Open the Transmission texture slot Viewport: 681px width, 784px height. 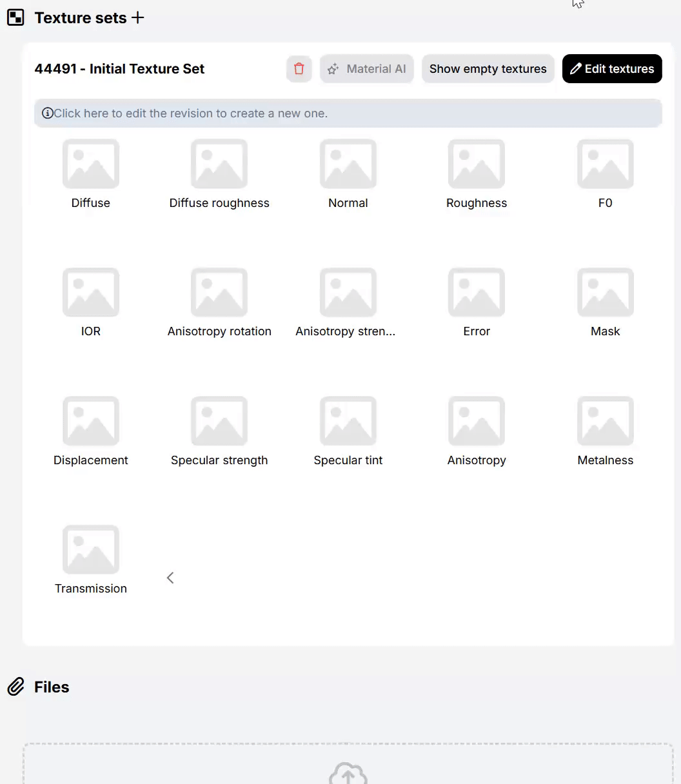coord(91,549)
